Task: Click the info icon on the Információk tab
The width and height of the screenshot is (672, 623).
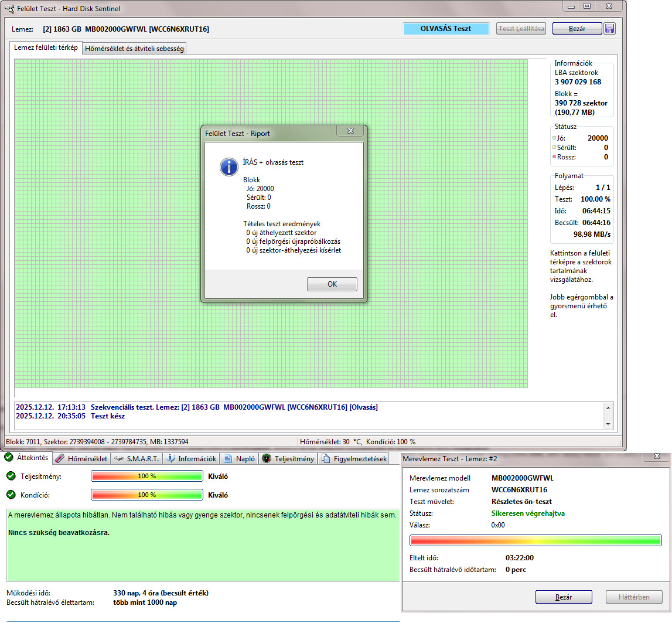Action: click(170, 458)
